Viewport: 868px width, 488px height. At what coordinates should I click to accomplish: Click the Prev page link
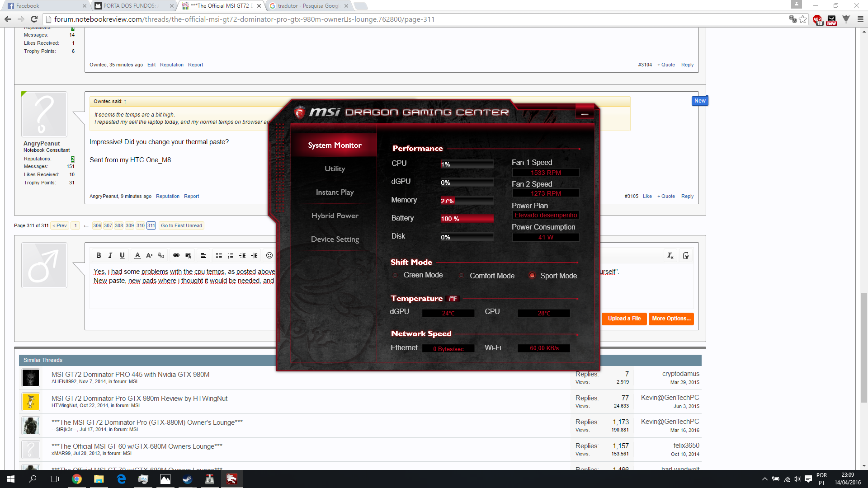tap(60, 225)
